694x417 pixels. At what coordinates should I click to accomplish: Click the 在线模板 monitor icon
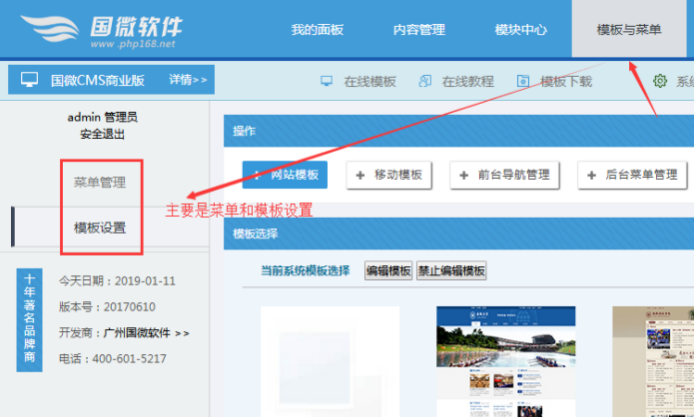[326, 81]
